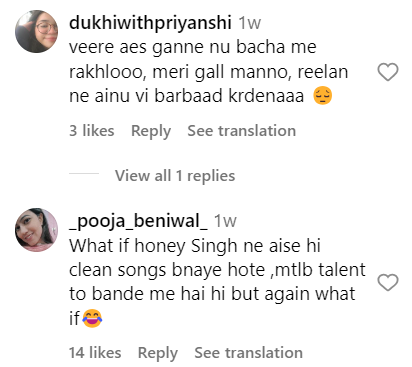See translation of the honey Singh comment
This screenshot has height=367, width=412.
pyautogui.click(x=249, y=353)
